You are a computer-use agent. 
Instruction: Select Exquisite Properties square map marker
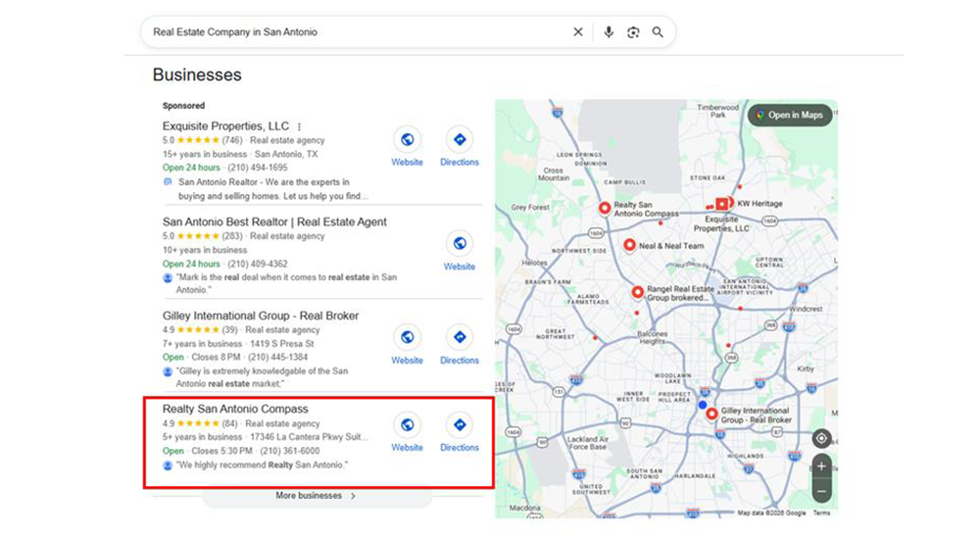[721, 204]
